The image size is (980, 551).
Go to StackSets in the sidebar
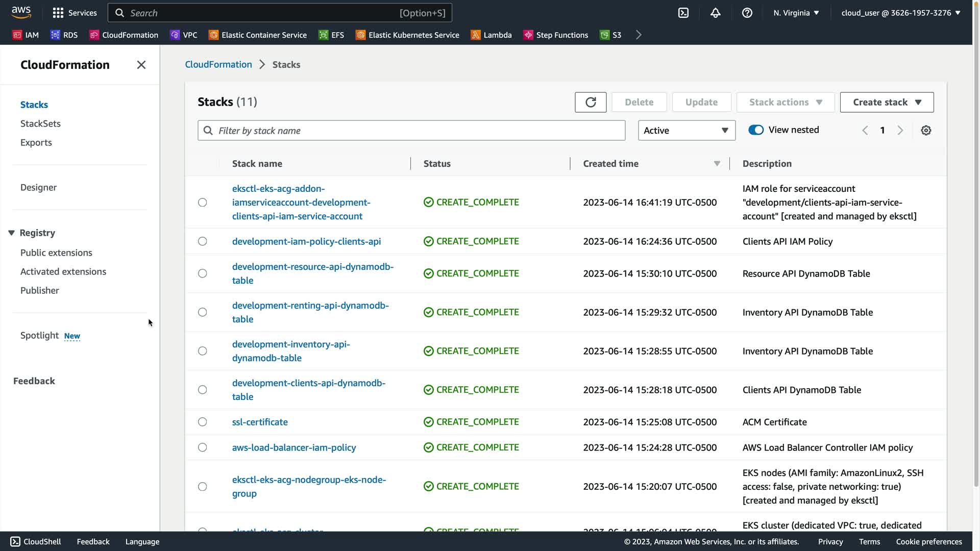(40, 123)
